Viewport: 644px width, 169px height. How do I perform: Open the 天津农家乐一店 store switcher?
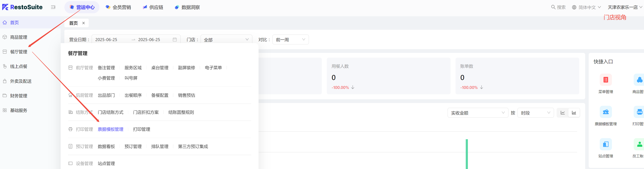(625, 7)
